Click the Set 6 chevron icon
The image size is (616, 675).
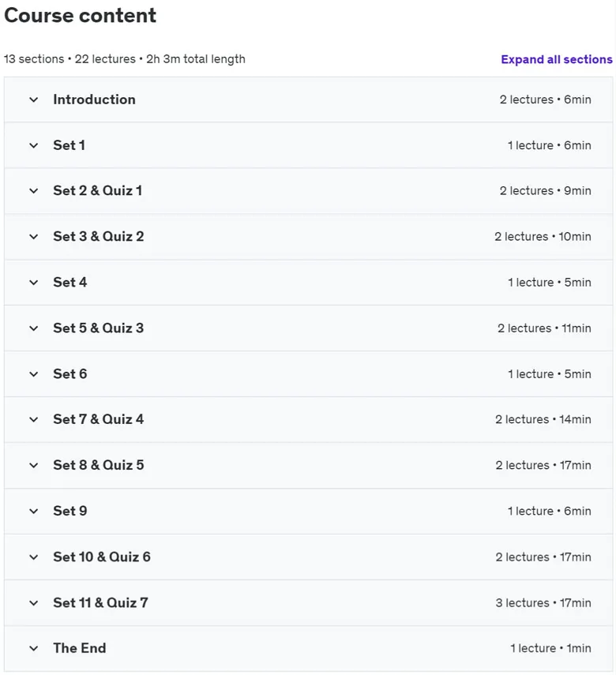(x=34, y=374)
